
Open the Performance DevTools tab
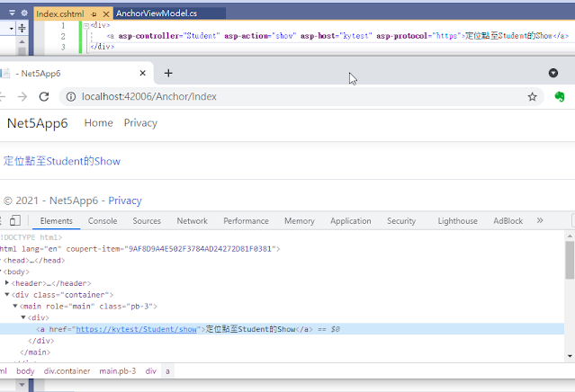(246, 221)
